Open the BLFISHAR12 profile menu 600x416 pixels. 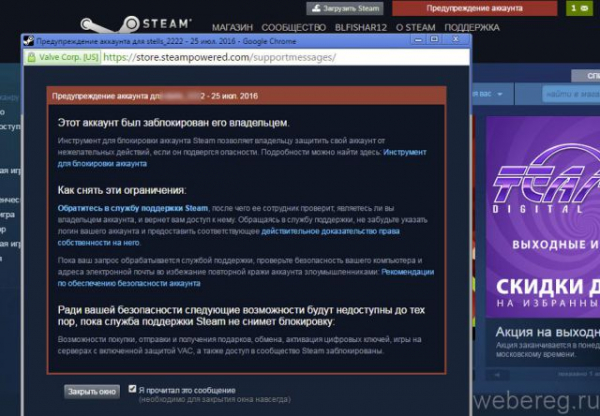pyautogui.click(x=361, y=28)
